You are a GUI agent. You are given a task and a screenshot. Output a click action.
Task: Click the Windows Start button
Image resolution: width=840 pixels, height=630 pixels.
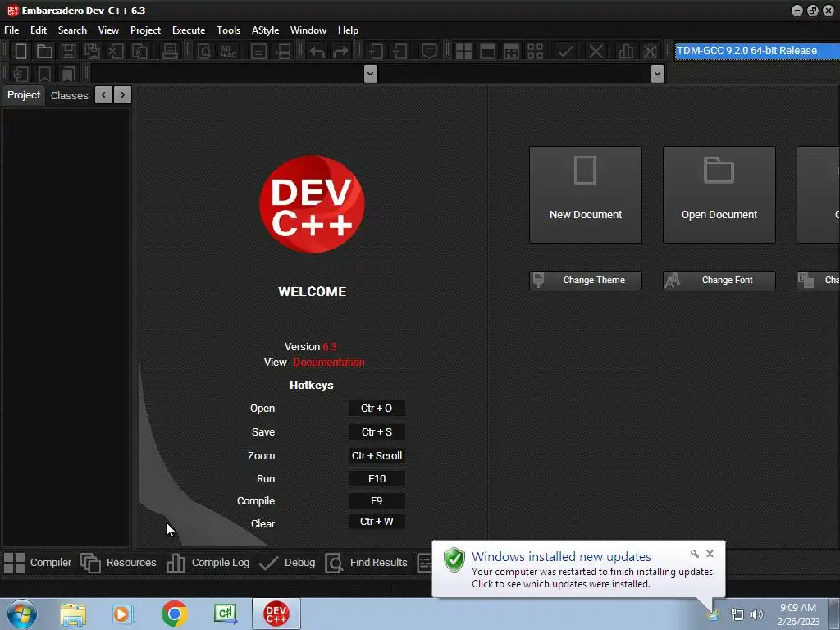[x=21, y=614]
